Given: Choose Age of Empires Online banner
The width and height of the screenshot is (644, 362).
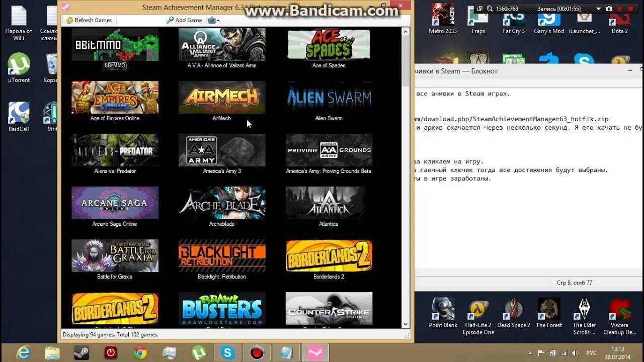Looking at the screenshot, I should point(115,98).
